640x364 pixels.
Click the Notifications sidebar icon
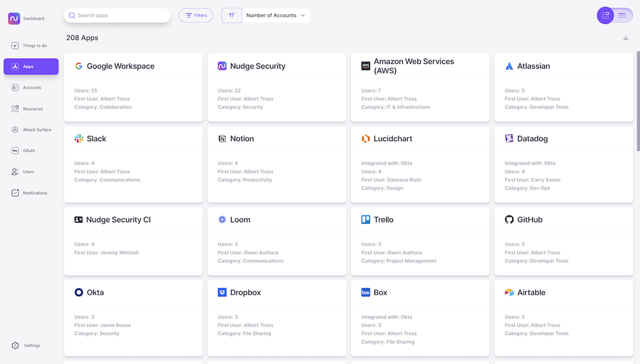15,193
